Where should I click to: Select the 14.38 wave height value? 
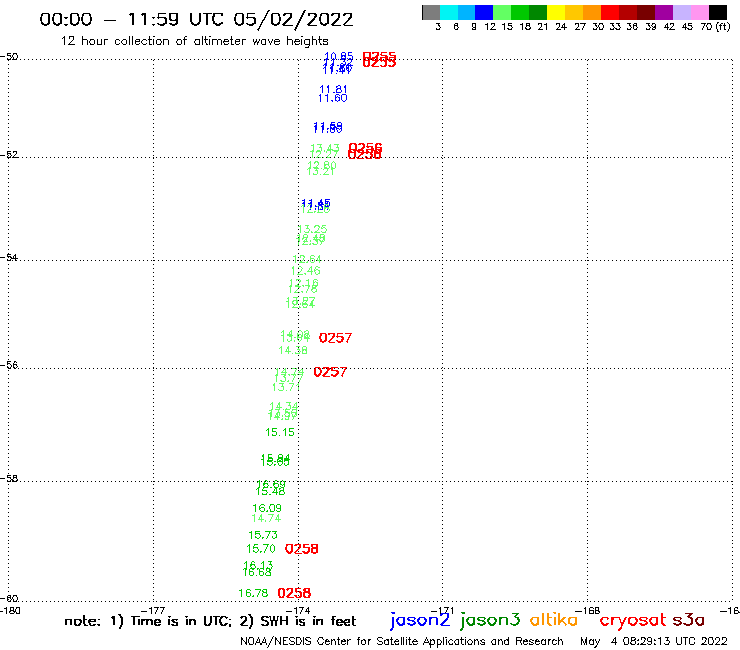coord(293,350)
